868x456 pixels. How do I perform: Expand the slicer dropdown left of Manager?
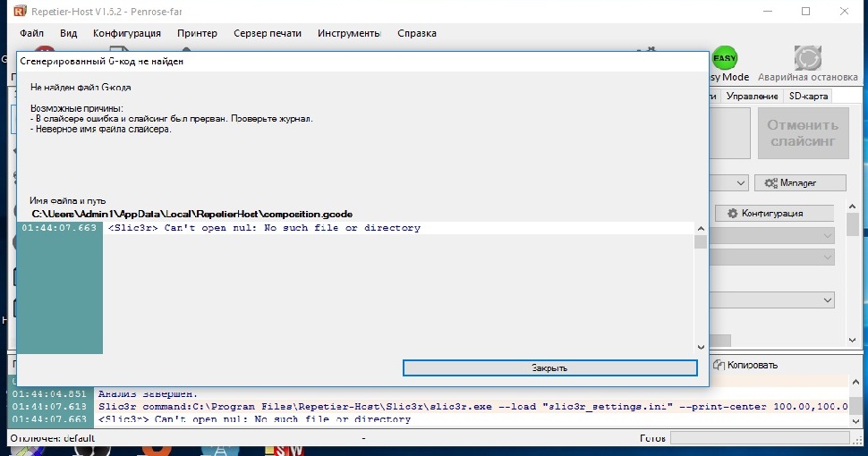click(741, 182)
